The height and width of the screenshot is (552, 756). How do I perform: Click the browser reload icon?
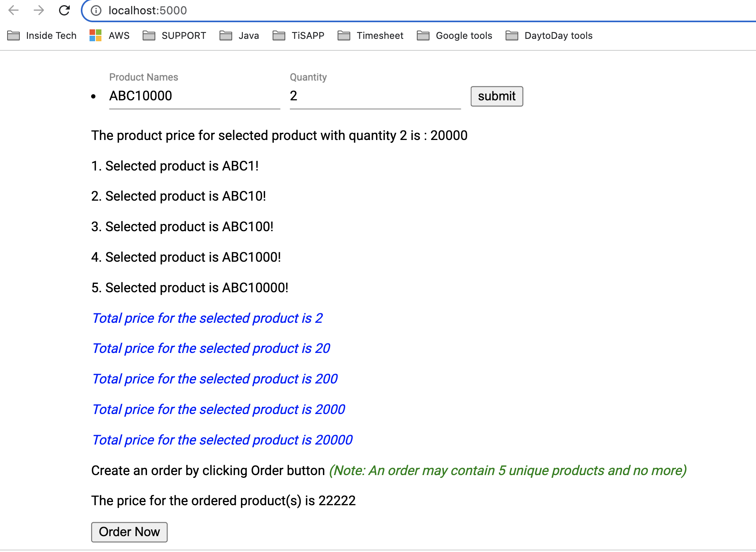(65, 11)
